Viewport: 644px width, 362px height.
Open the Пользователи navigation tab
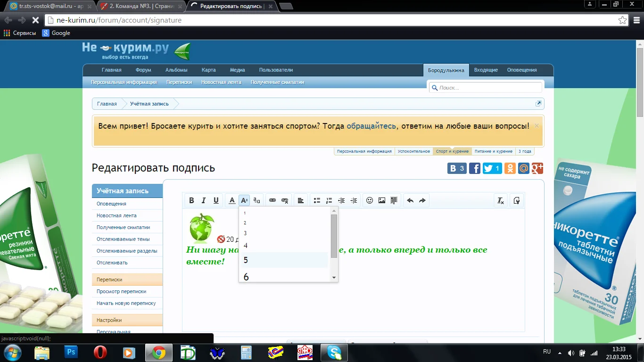[x=276, y=70]
